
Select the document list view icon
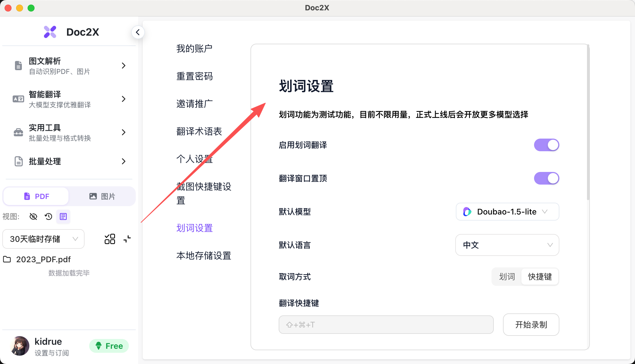63,217
